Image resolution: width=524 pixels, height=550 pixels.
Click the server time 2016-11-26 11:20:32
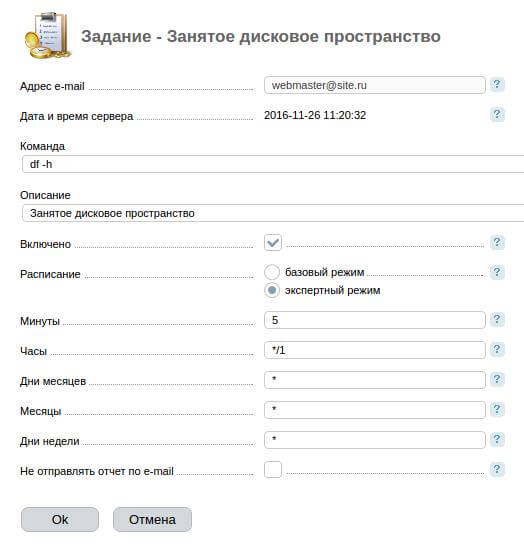[315, 115]
